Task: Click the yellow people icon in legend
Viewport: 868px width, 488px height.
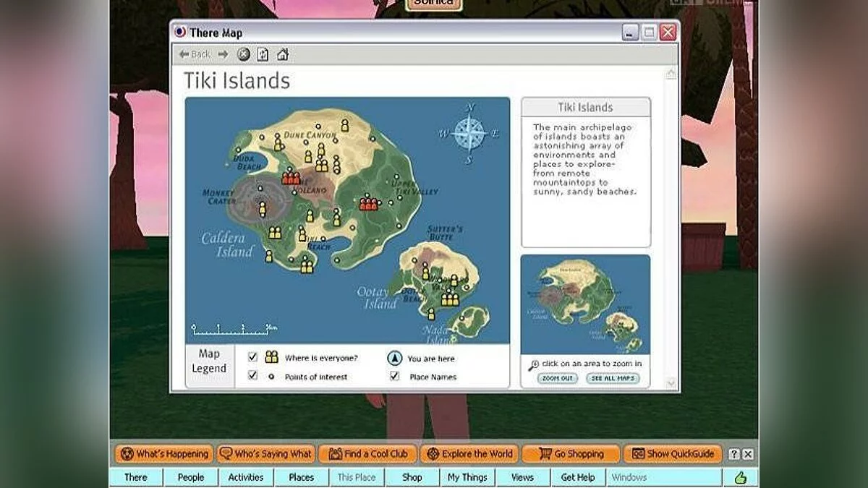Action: point(271,357)
